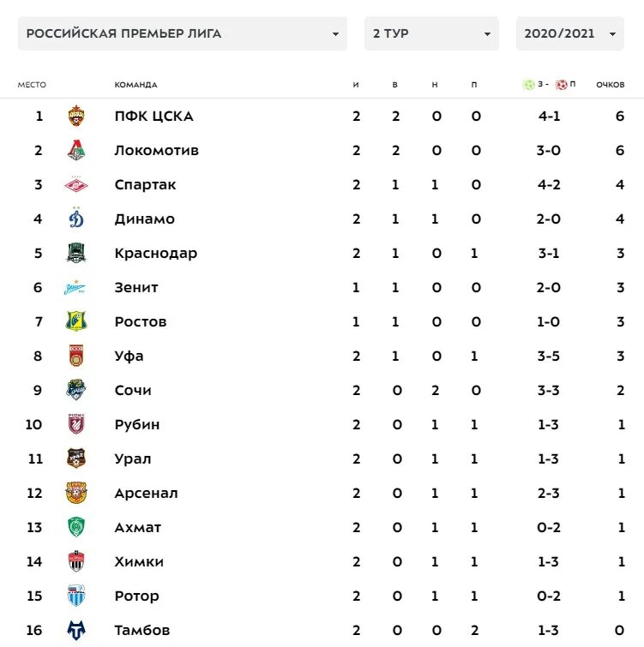Open the Рубин team page link
This screenshot has height=647, width=644.
point(137,424)
